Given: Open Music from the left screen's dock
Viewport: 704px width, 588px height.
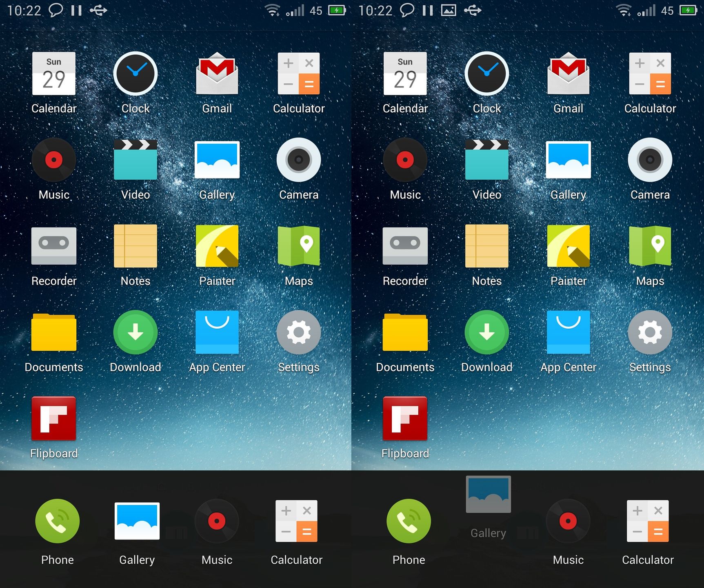Looking at the screenshot, I should pos(217,521).
